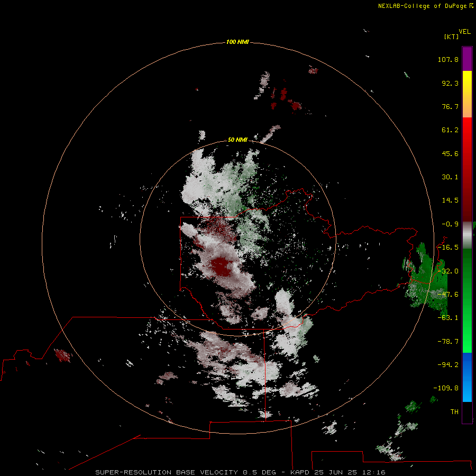Click the TH legend label
Screen dimensions: 476x476
(x=454, y=412)
